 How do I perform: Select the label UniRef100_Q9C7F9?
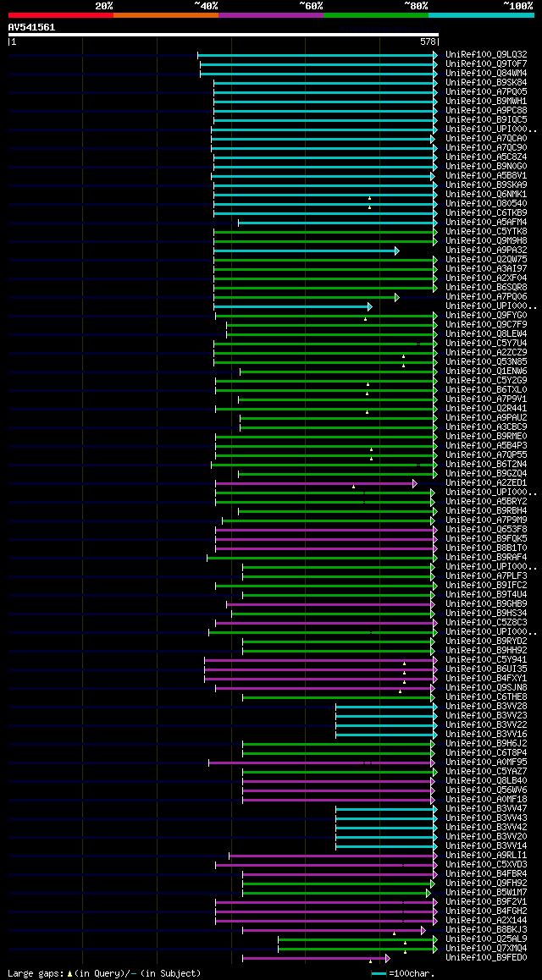[486, 324]
